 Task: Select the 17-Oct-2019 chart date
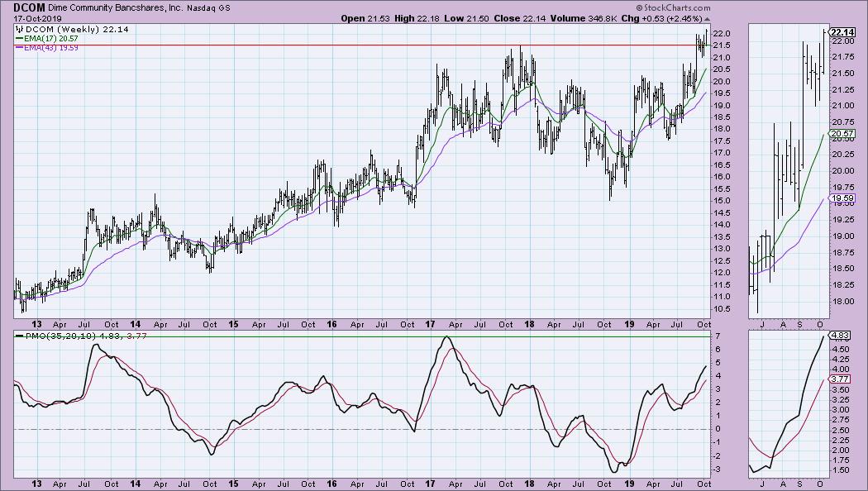(x=38, y=18)
